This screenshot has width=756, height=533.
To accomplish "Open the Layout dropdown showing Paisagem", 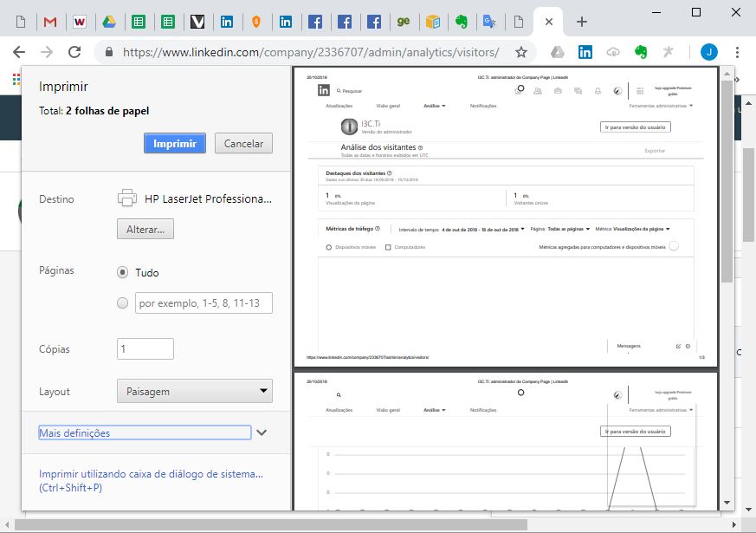I will click(x=194, y=391).
